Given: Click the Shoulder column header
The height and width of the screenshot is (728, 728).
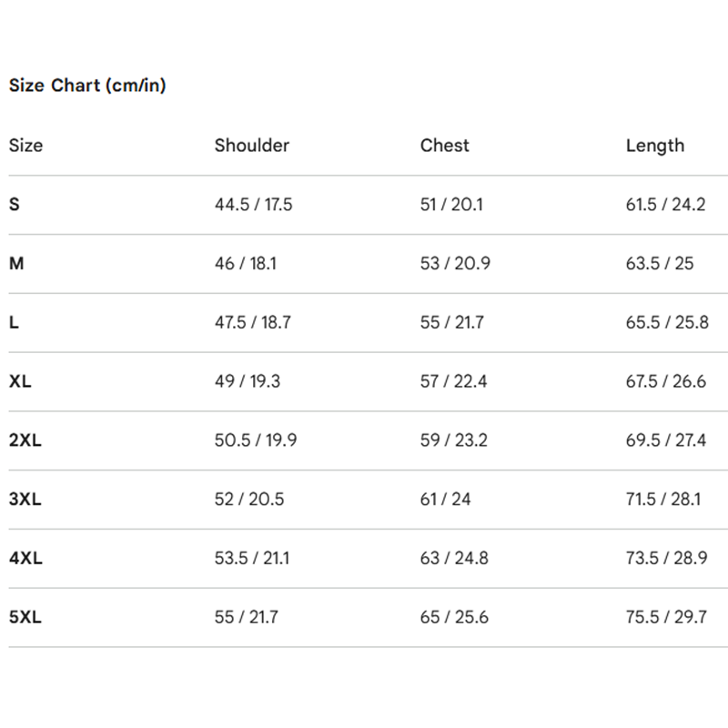Looking at the screenshot, I should click(252, 146).
